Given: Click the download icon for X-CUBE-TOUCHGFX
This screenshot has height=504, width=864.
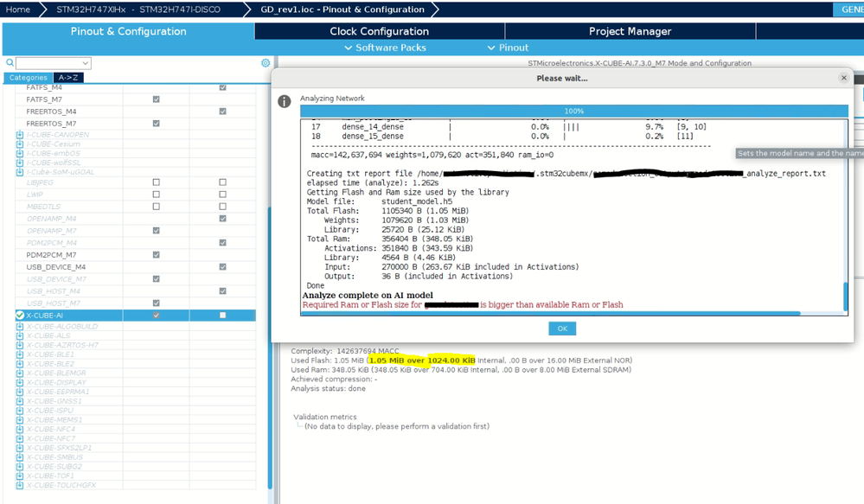Looking at the screenshot, I should coord(20,485).
